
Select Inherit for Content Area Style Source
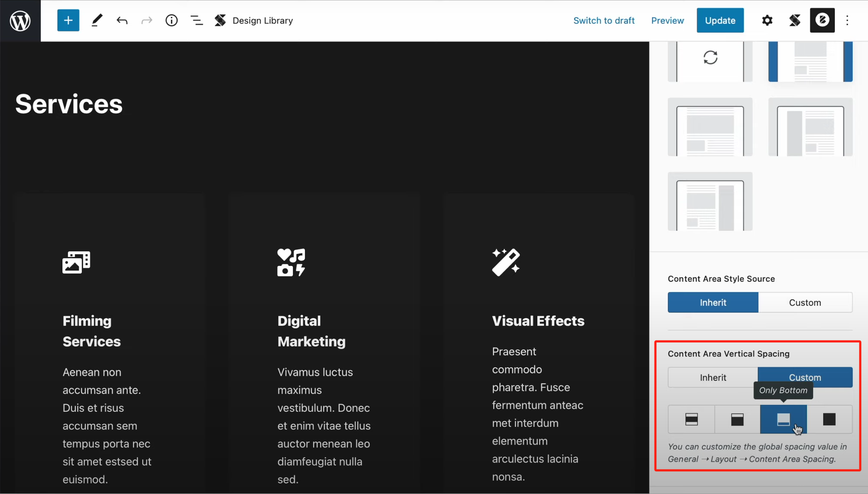point(713,302)
